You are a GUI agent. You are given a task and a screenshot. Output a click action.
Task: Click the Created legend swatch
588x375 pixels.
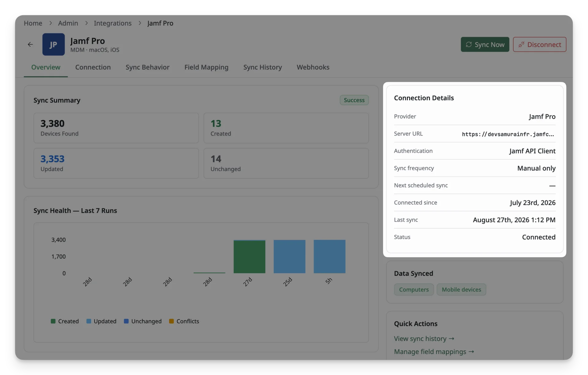(53, 321)
